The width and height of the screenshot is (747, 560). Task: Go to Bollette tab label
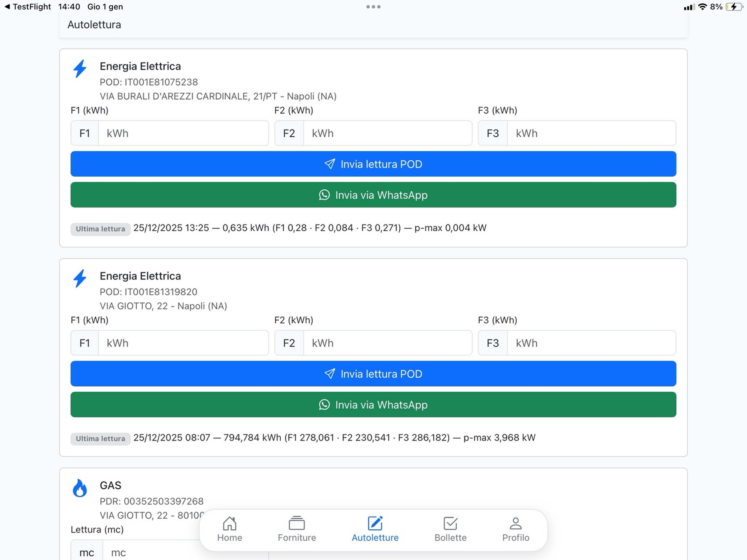[x=451, y=538]
